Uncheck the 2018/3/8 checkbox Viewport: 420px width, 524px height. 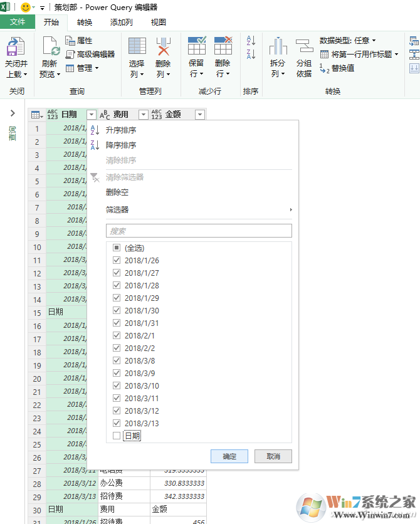(116, 360)
